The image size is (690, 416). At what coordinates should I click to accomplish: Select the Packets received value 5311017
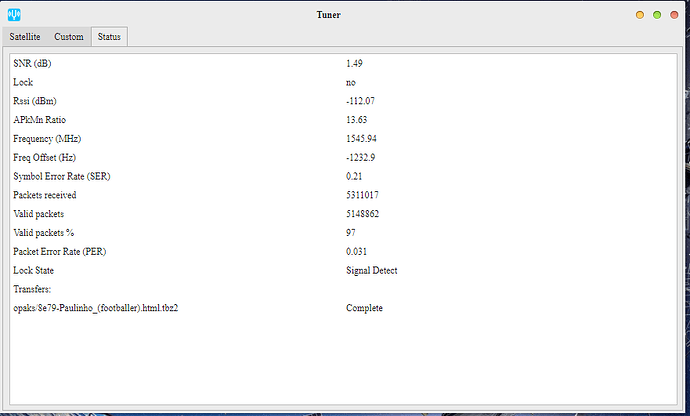point(362,195)
